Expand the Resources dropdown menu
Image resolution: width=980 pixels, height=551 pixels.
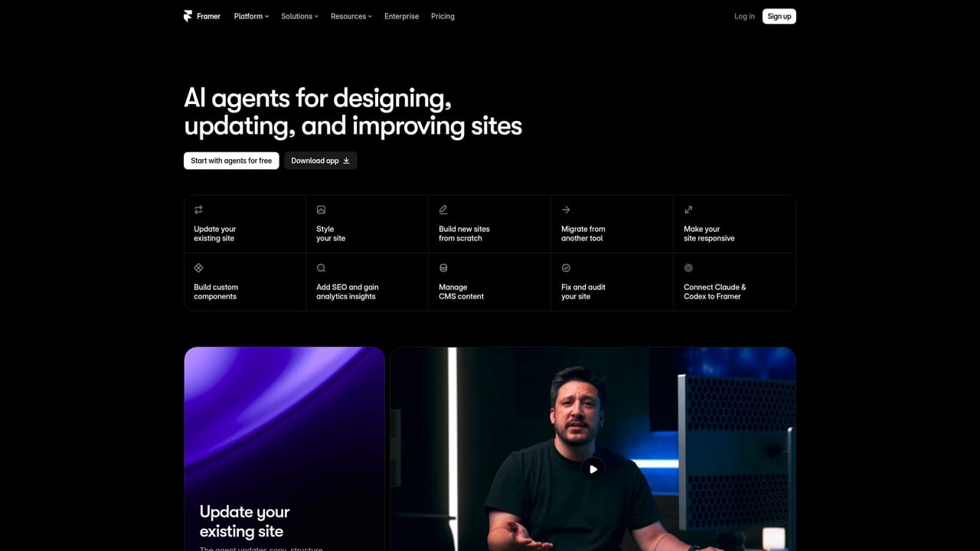351,16
